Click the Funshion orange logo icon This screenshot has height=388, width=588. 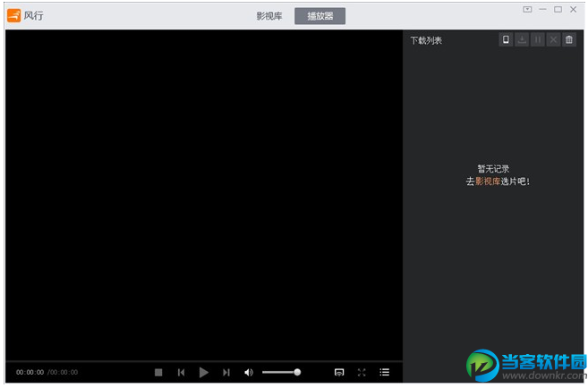pyautogui.click(x=14, y=16)
